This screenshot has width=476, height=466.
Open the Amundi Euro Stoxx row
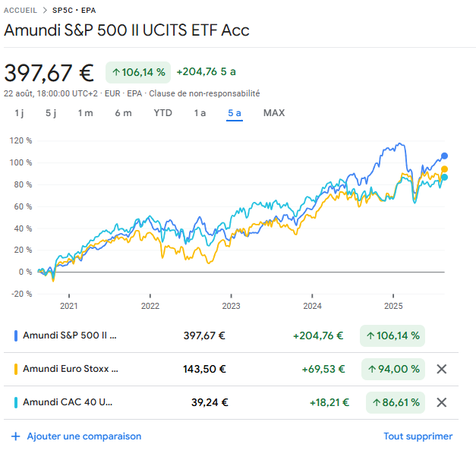pos(71,370)
